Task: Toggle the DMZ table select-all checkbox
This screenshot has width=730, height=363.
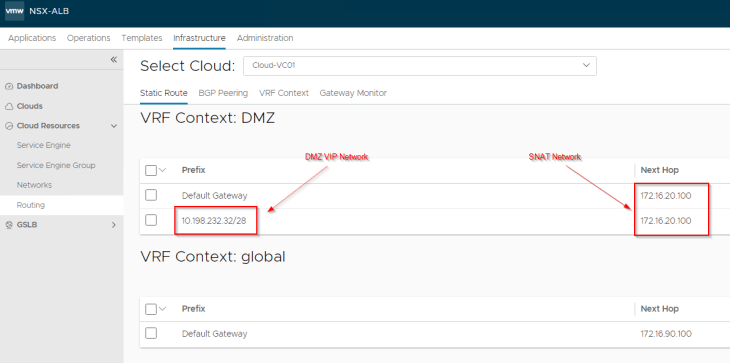Action: (x=151, y=170)
